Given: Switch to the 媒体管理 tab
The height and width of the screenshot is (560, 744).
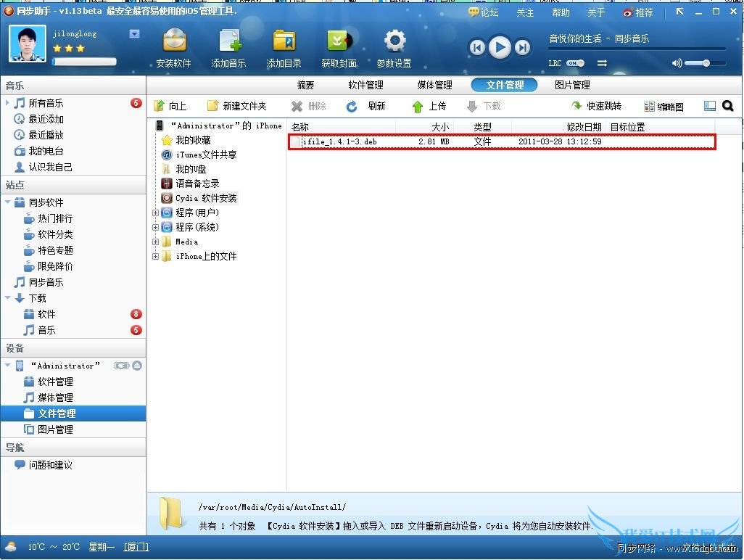Looking at the screenshot, I should pos(434,85).
